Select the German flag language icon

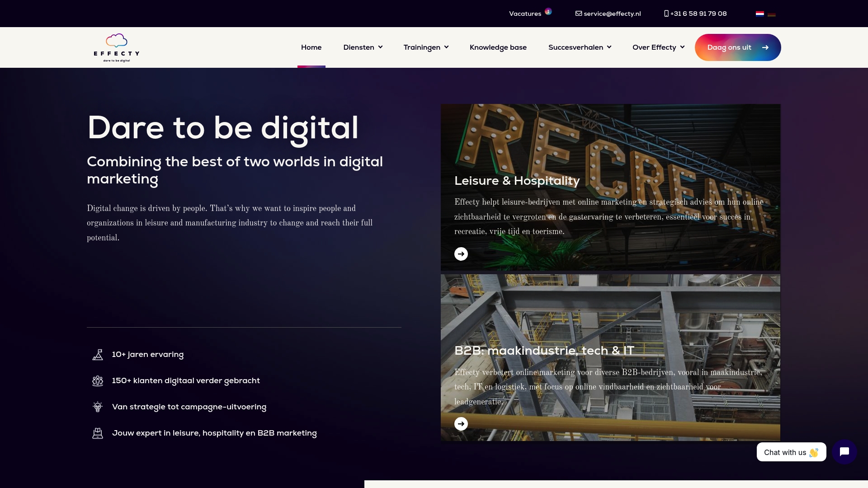(x=772, y=14)
